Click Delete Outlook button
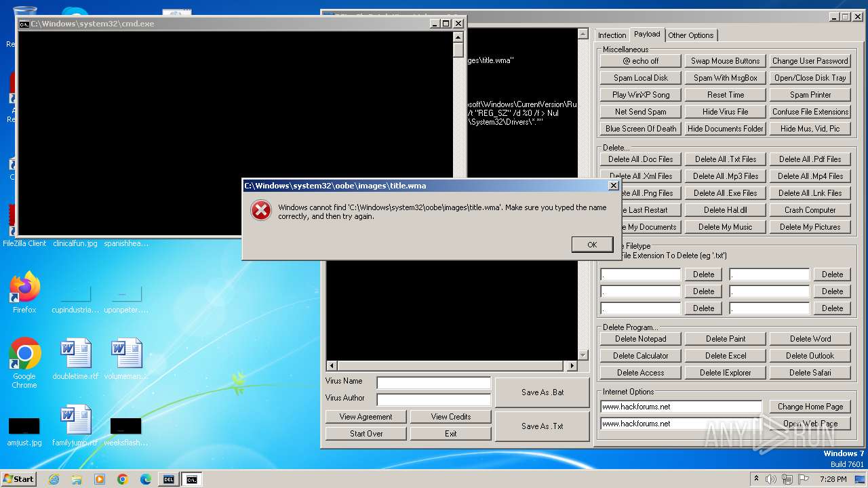Viewport: 868px width, 488px height. coord(810,356)
